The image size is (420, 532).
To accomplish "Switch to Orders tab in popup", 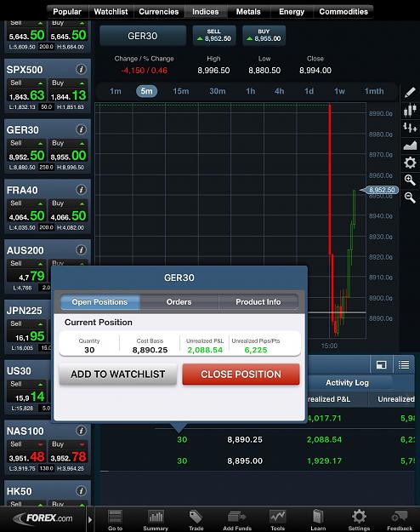I will coord(179,301).
